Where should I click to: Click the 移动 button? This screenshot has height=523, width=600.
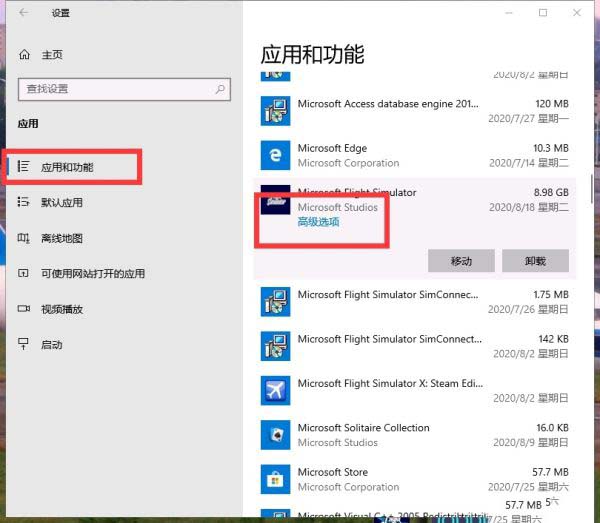[461, 261]
